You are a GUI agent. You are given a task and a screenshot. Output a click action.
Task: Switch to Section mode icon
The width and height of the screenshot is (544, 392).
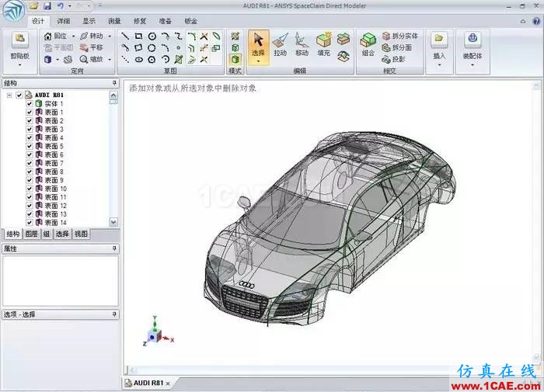(x=235, y=48)
